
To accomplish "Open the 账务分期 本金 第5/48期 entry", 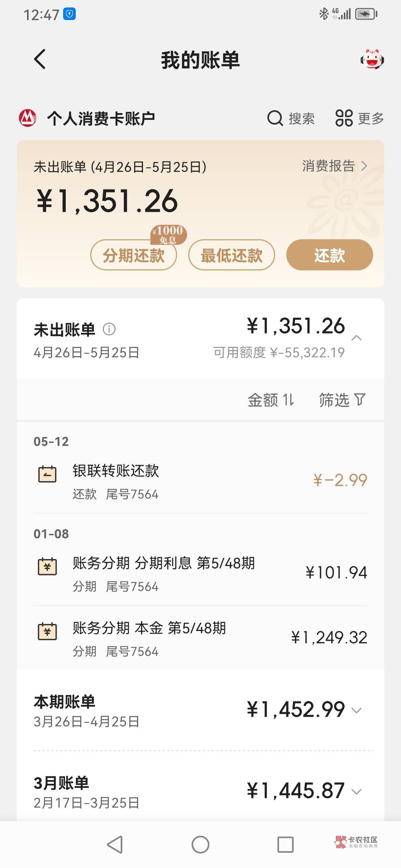I will pyautogui.click(x=200, y=638).
